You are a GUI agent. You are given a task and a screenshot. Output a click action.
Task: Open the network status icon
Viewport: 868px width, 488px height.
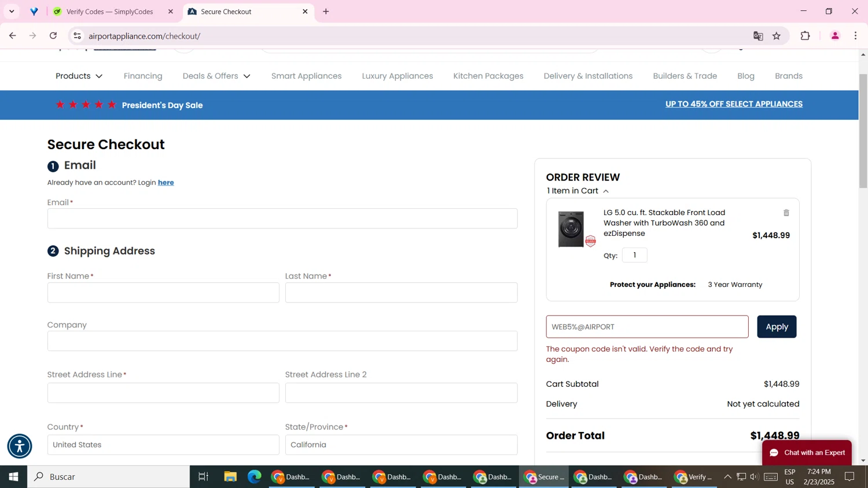tap(741, 477)
